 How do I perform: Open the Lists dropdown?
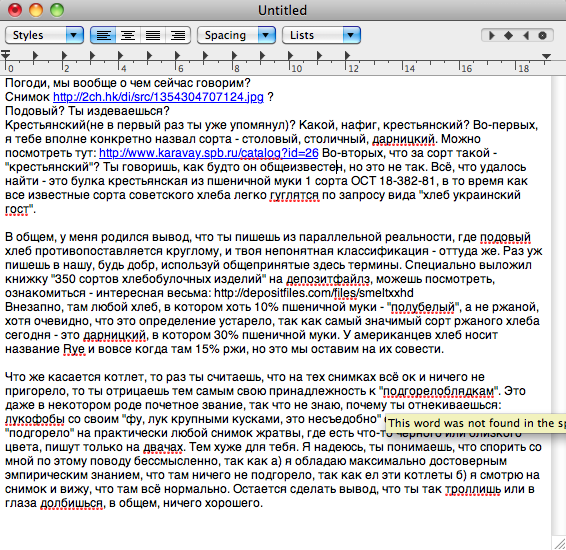click(321, 35)
